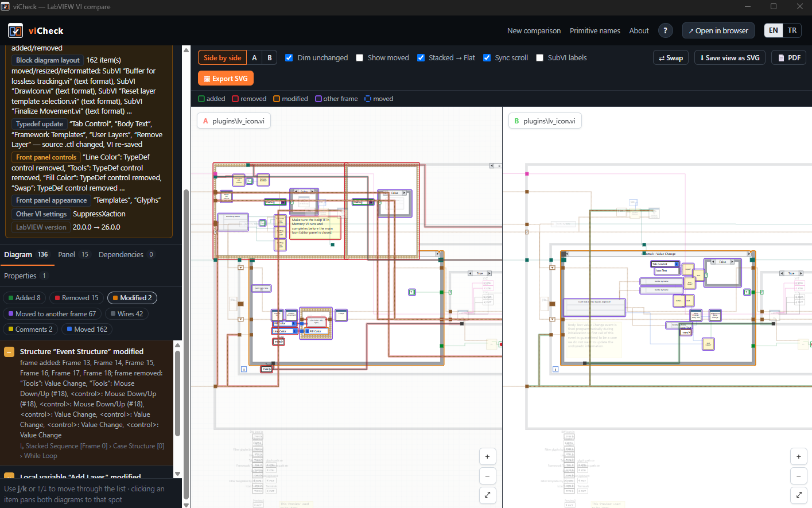812x508 pixels.
Task: Swap the A and B diagrams
Action: click(671, 57)
